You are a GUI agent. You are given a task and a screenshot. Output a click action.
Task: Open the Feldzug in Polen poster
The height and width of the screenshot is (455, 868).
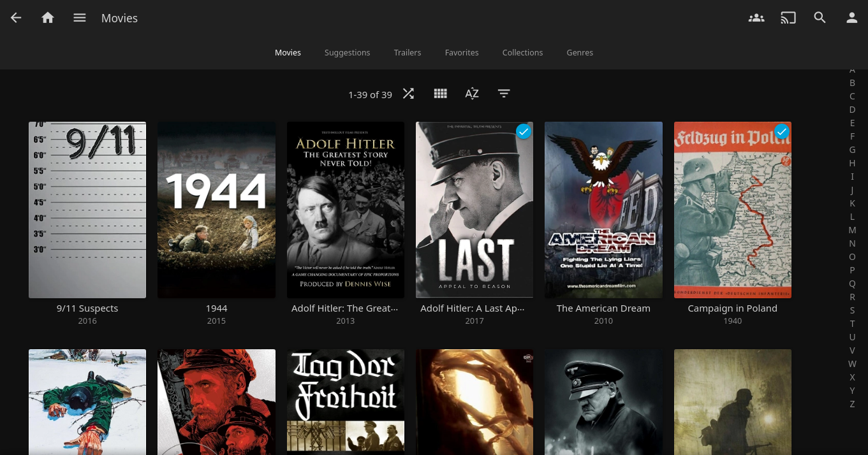(733, 210)
